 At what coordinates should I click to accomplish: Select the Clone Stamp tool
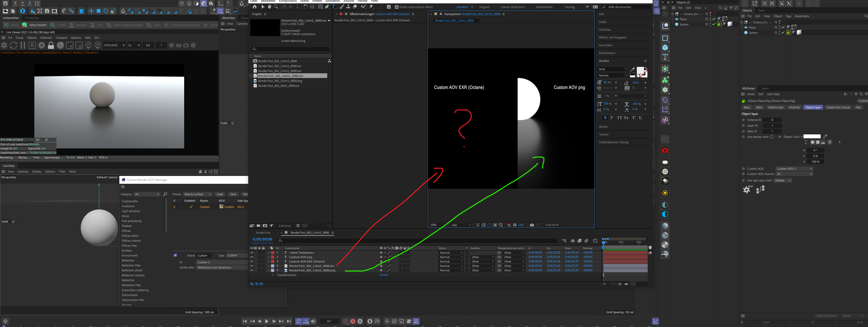348,7
